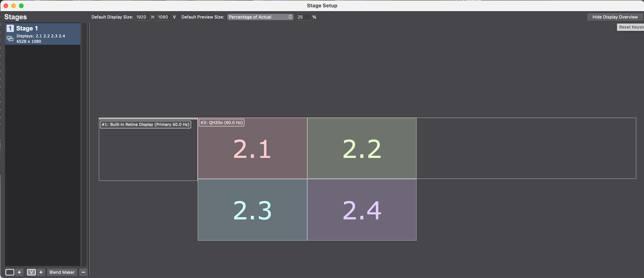The image size is (644, 278).
Task: Remove the selected stage with the minus button
Action: point(84,272)
